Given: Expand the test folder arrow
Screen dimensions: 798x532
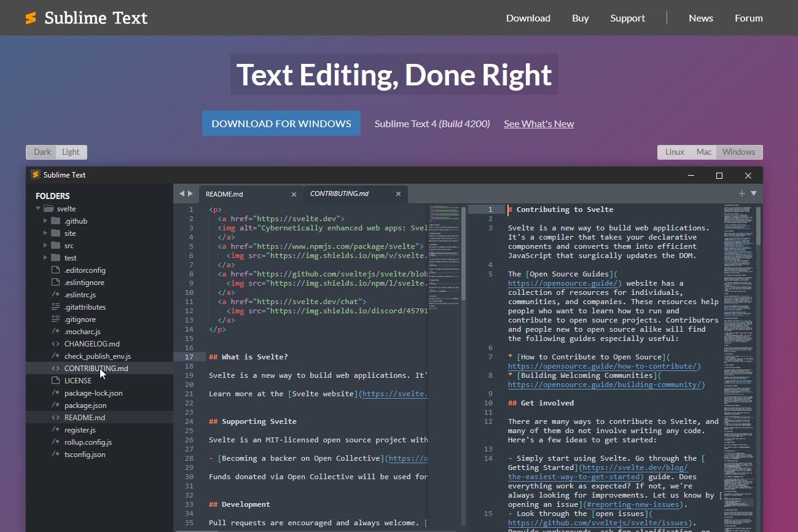Looking at the screenshot, I should pos(45,258).
